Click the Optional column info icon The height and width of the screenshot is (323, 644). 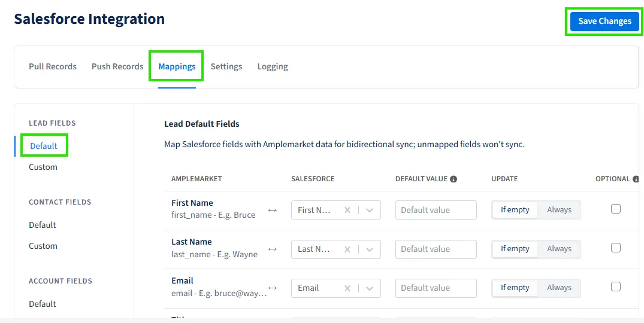[636, 179]
